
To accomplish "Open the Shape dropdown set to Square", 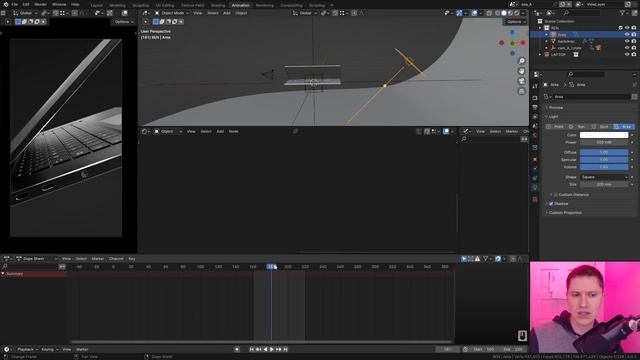I will click(604, 177).
